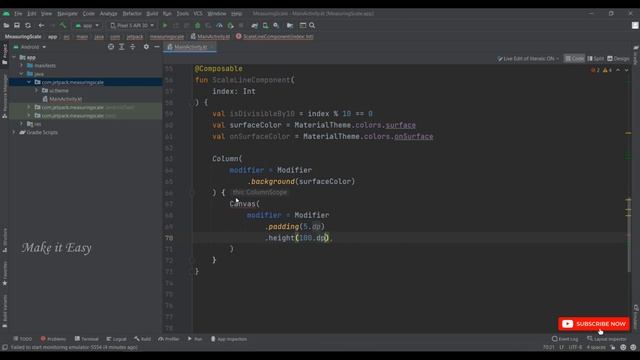Open the Refactor menu
The height and width of the screenshot is (360, 640).
coord(132,13)
